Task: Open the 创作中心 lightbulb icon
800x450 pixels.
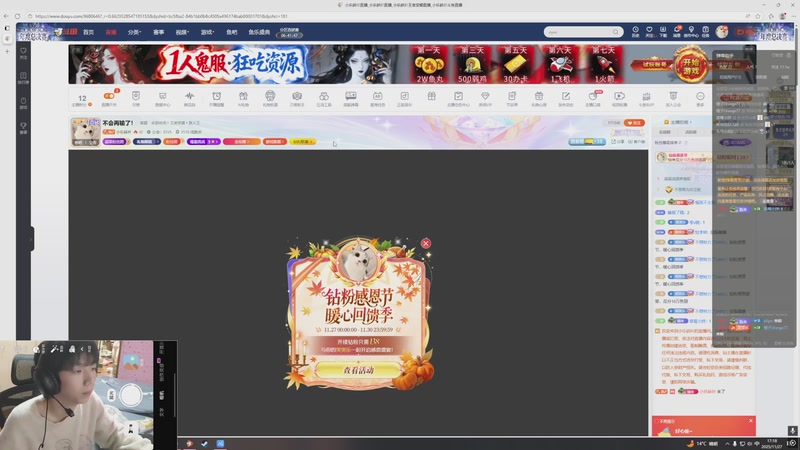Action: pos(691,32)
